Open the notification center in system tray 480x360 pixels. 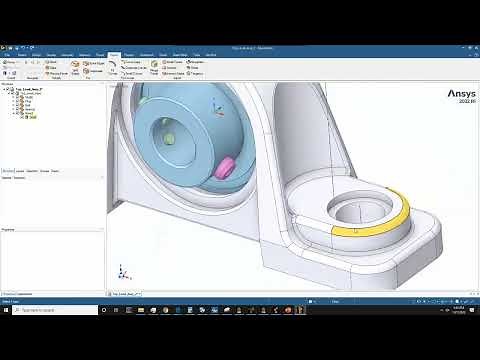click(x=472, y=310)
